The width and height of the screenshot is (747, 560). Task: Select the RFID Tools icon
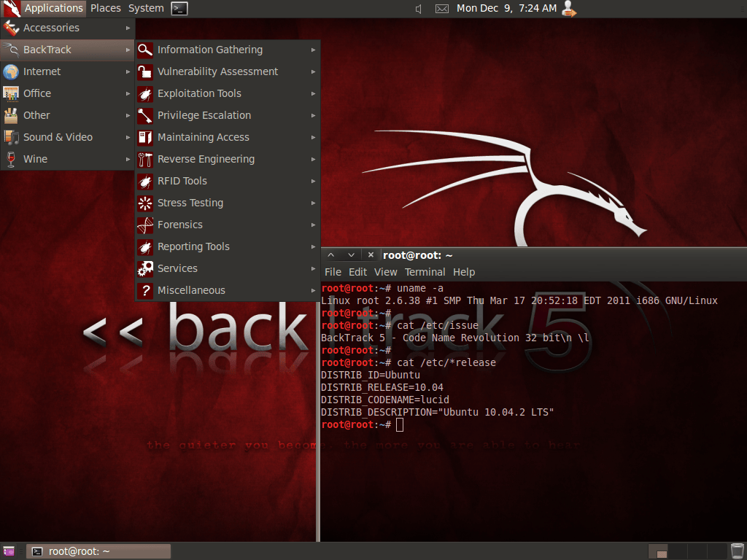pos(145,181)
